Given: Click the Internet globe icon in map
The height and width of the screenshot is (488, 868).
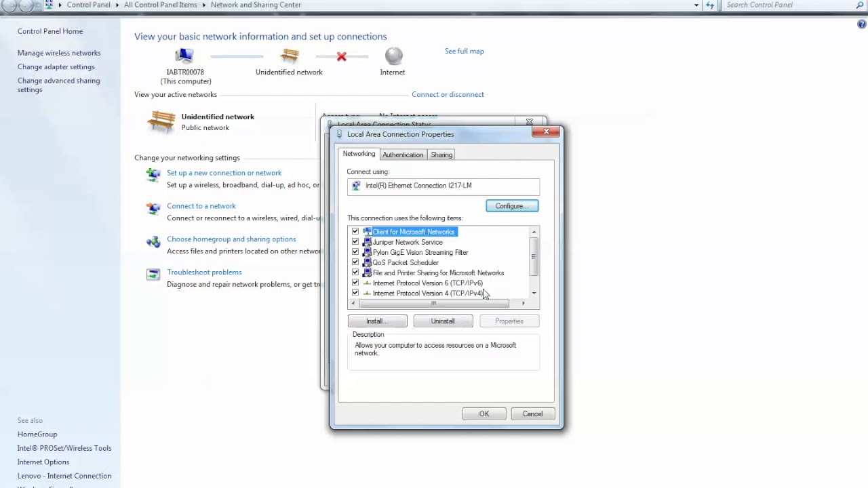Looking at the screenshot, I should (393, 56).
